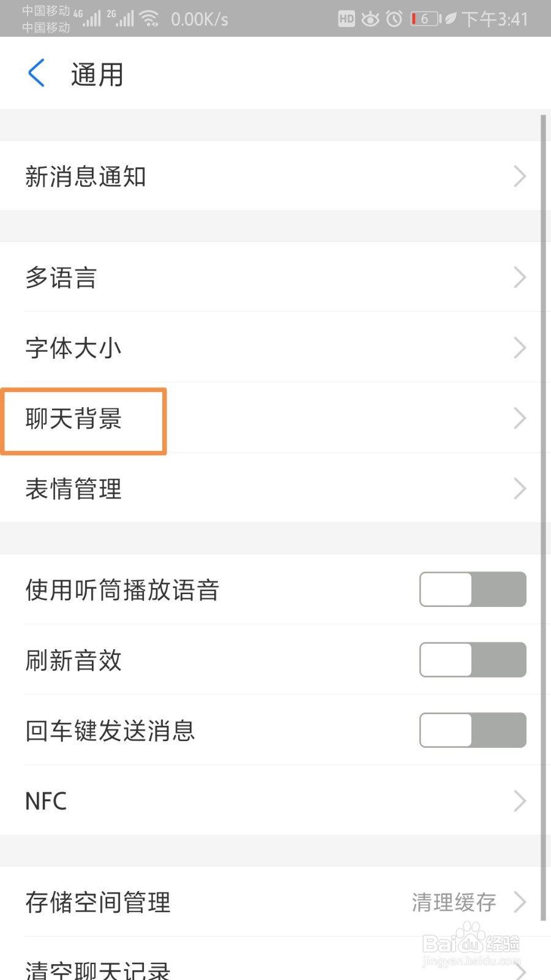This screenshot has height=980, width=551.
Task: Enable the 刷新音效 switch
Action: [x=473, y=660]
